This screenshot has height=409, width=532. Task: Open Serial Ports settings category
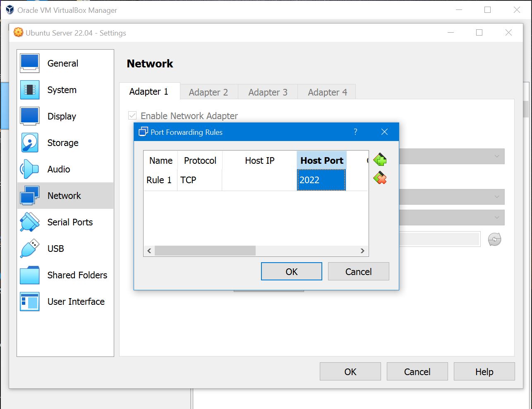pyautogui.click(x=65, y=222)
